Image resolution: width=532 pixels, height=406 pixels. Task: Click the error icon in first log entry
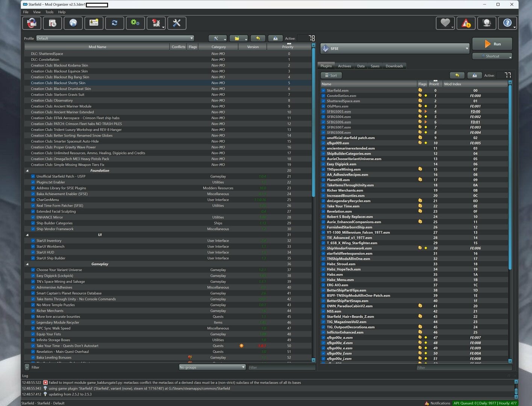click(45, 383)
